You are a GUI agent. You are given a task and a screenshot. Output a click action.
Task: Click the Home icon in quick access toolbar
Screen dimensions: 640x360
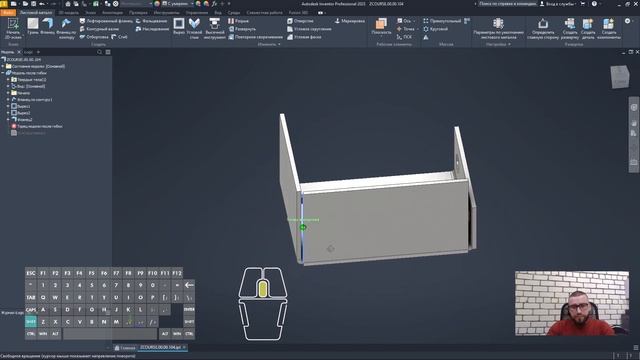(x=68, y=4)
